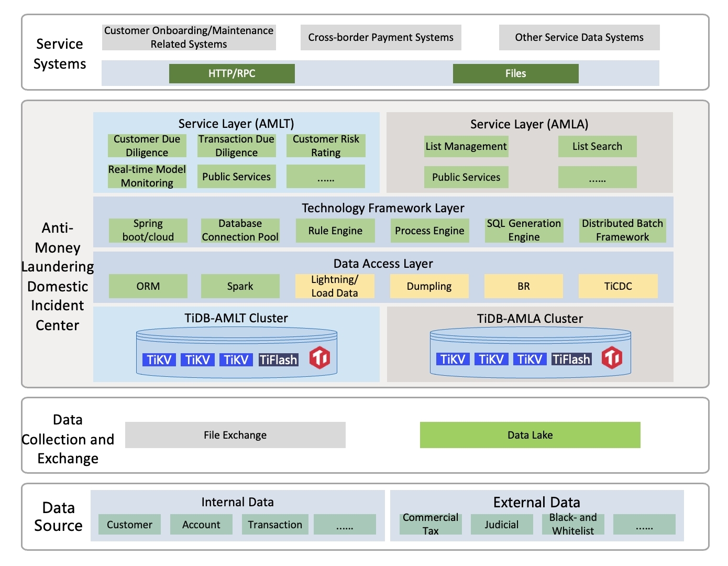
Task: Select the Cross-border Payment Systems box
Action: pyautogui.click(x=381, y=38)
